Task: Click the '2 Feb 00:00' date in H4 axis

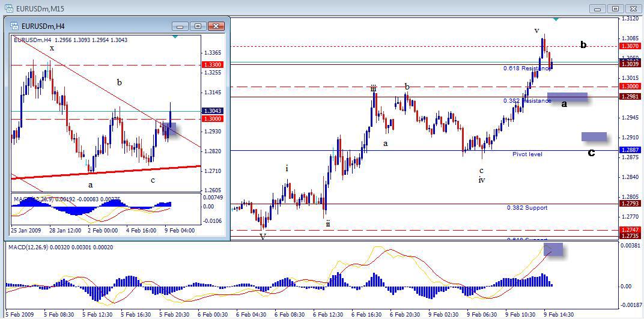Action: tap(103, 231)
